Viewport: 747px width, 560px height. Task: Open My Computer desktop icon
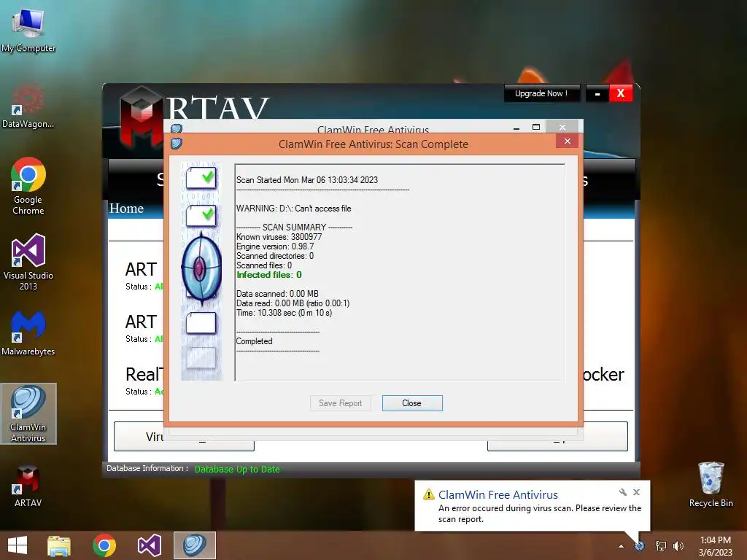tap(28, 31)
